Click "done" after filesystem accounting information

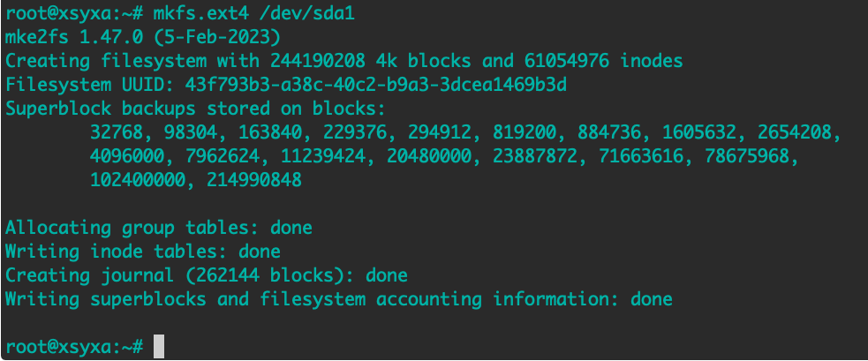click(652, 299)
